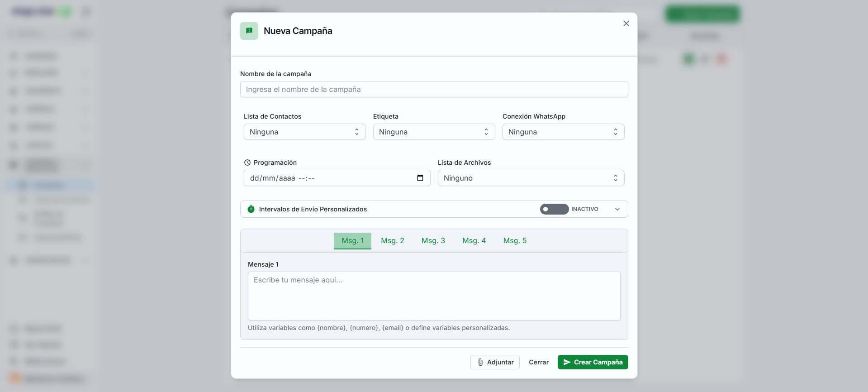Viewport: 868px width, 392px height.
Task: Click the stopwatch icon beside Intervalos de Envío
Action: tap(251, 209)
